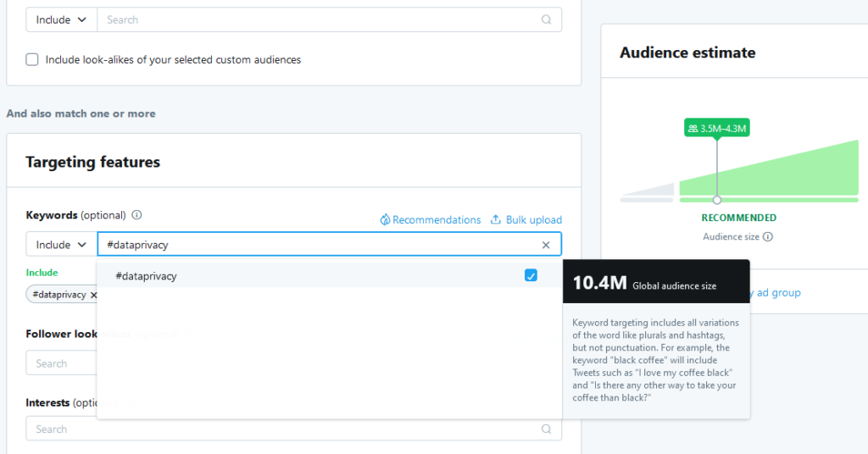The width and height of the screenshot is (868, 454).
Task: Click the Targeting features heading
Action: (93, 162)
